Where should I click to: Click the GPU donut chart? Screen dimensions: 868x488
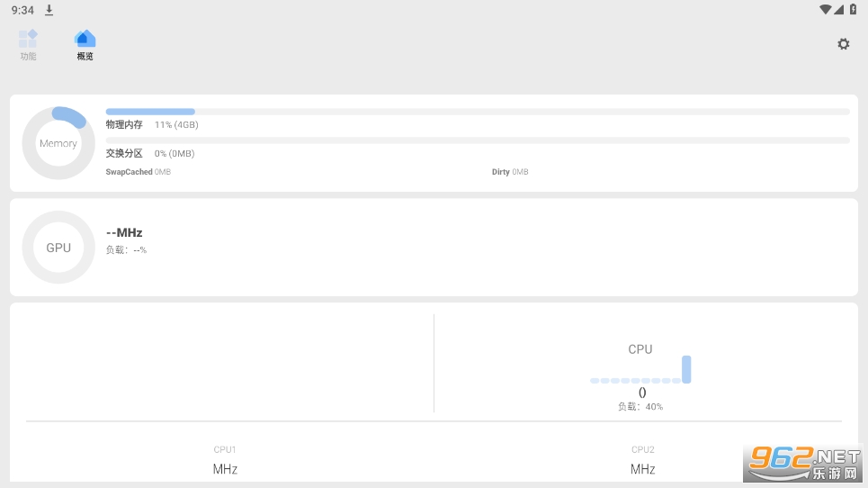click(x=58, y=248)
